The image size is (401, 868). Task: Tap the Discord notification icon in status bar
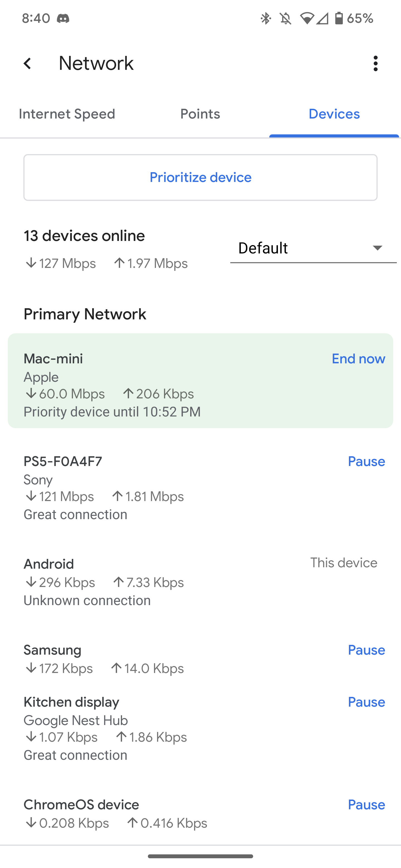[63, 18]
